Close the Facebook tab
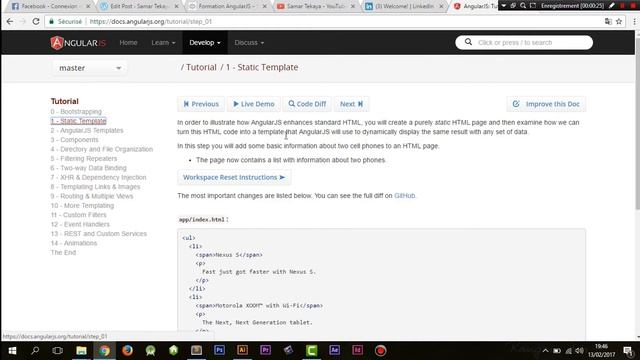The width and height of the screenshot is (640, 360). pos(88,6)
